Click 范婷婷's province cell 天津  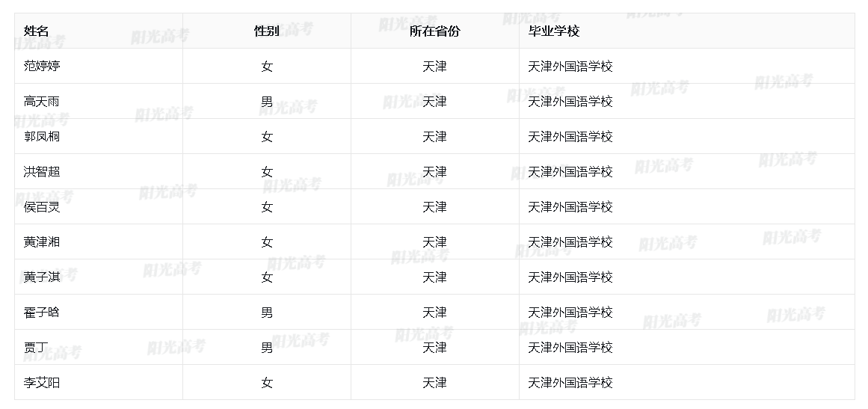(434, 66)
